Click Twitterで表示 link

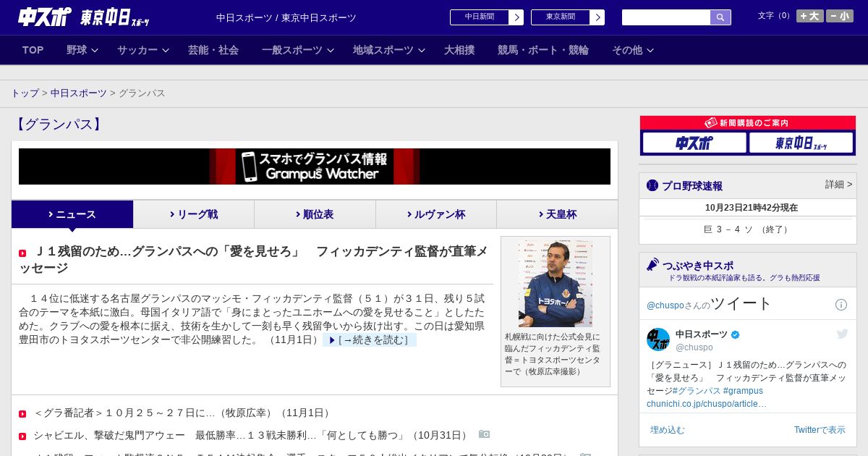(820, 430)
